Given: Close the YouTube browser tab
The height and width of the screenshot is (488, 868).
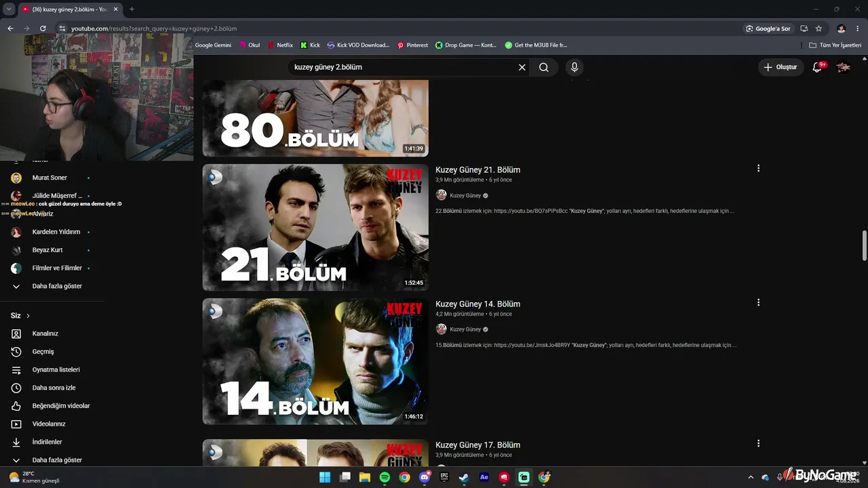Looking at the screenshot, I should click(114, 9).
